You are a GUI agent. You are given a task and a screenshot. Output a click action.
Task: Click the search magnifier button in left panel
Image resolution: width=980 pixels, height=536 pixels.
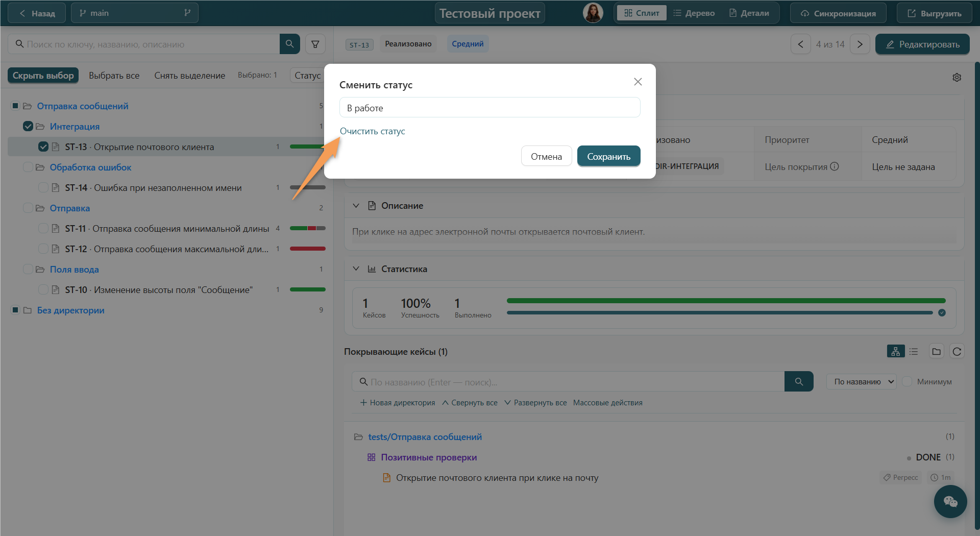coord(289,44)
